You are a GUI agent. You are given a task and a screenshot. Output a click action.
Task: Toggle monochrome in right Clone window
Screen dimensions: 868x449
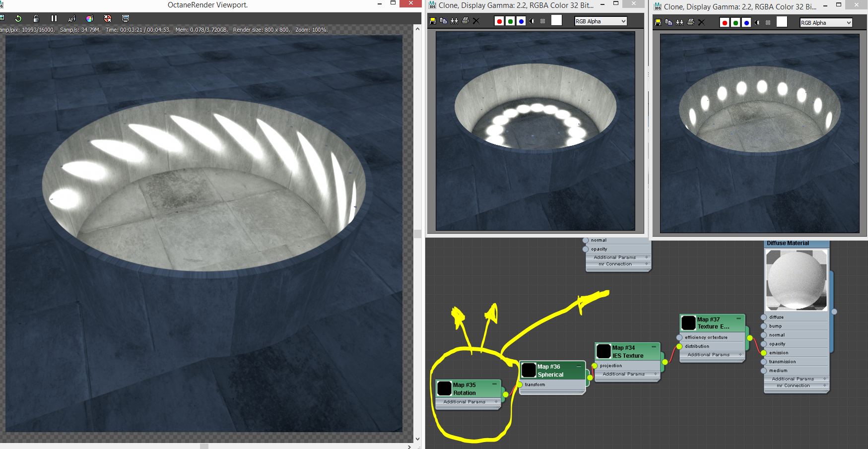coord(768,22)
